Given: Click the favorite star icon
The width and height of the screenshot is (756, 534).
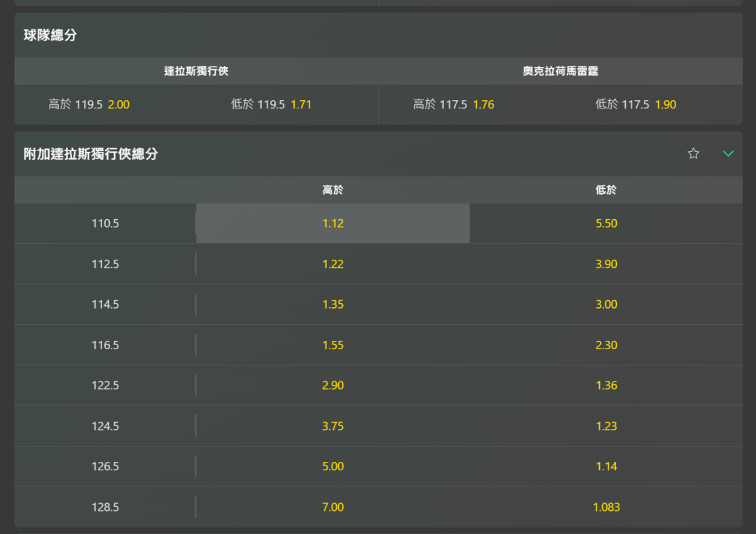Looking at the screenshot, I should click(x=693, y=153).
